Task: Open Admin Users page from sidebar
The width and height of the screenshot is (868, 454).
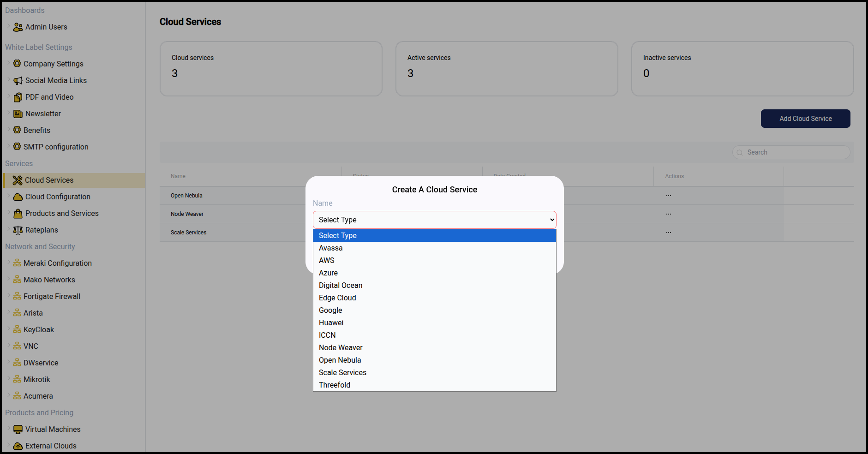Action: pyautogui.click(x=46, y=27)
